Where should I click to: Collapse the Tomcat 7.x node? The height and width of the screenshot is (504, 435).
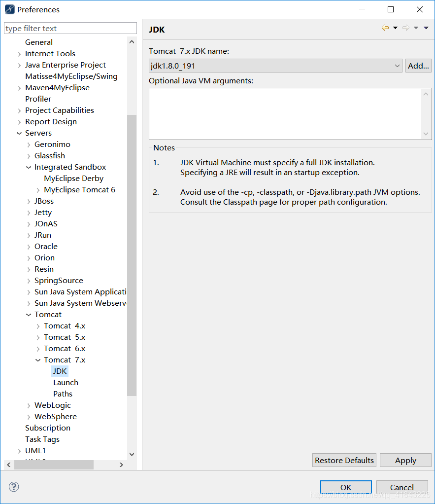[38, 360]
